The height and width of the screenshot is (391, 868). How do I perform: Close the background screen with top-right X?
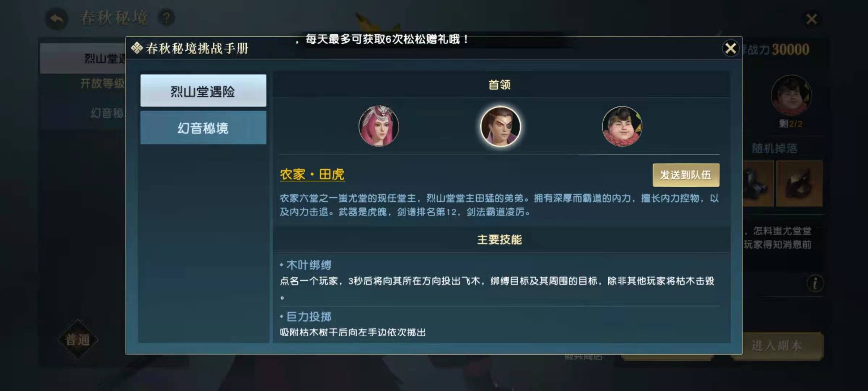[812, 19]
